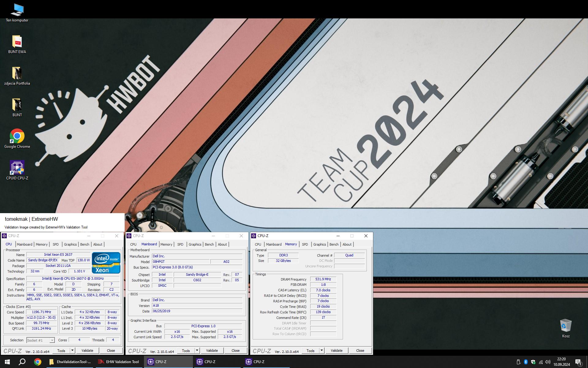The image size is (588, 368).
Task: Click Multiplier x12.0 value field
Action: 41,317
